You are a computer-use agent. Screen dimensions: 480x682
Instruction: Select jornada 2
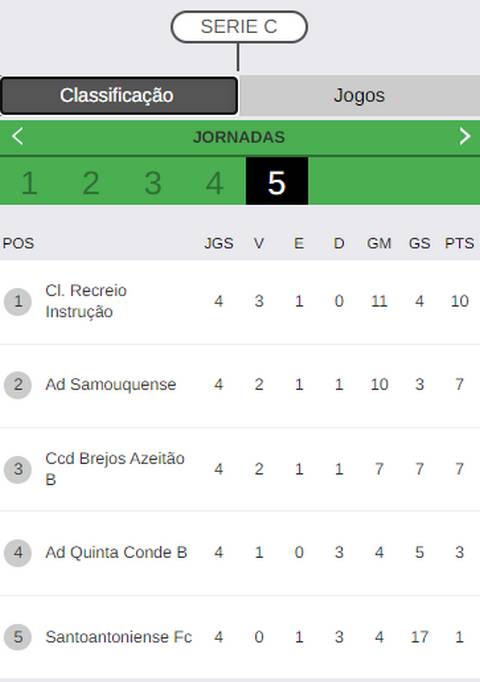(91, 183)
